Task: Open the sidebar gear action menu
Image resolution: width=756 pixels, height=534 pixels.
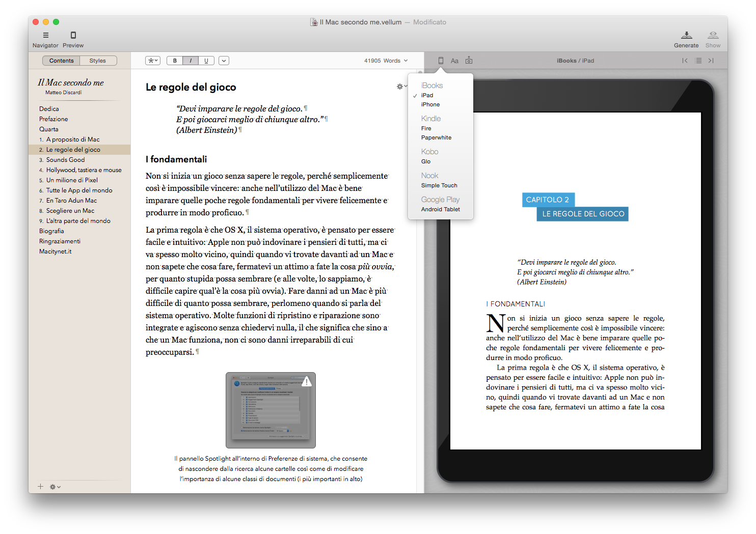Action: tap(55, 487)
